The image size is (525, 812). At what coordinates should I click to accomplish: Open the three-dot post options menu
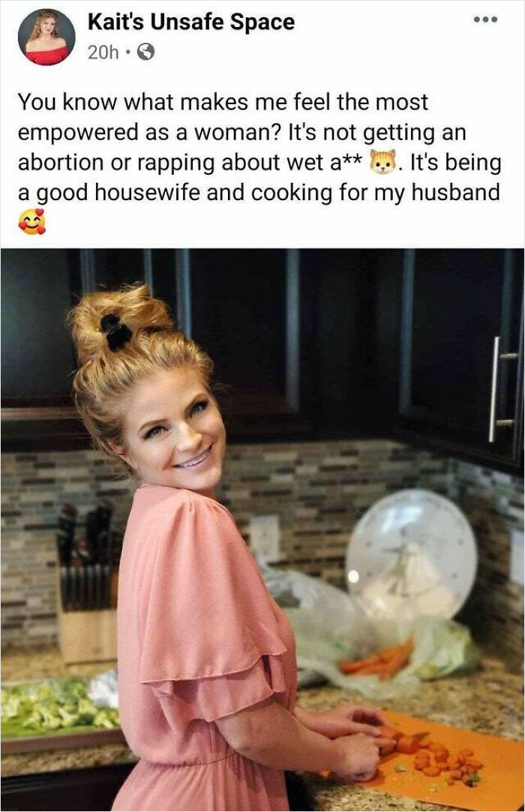point(485,19)
